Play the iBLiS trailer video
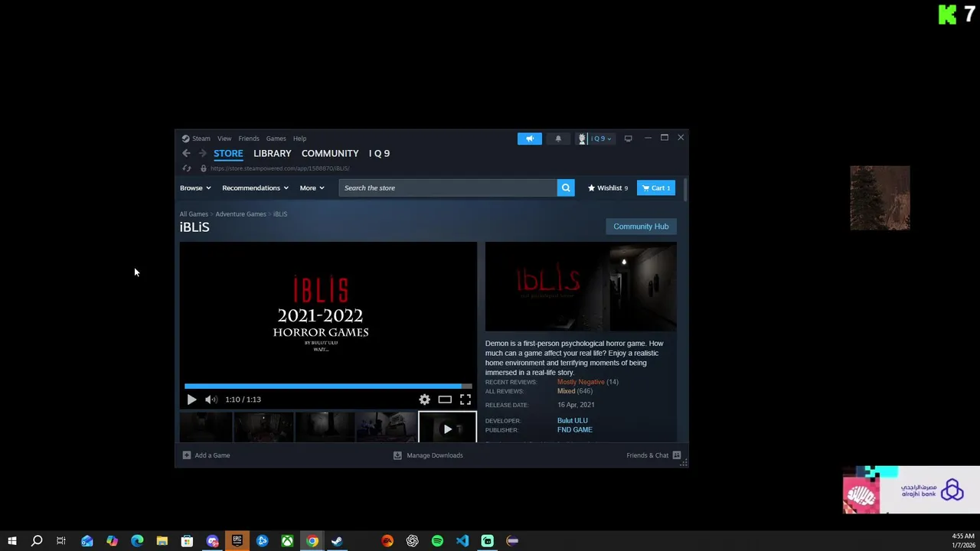 point(191,399)
